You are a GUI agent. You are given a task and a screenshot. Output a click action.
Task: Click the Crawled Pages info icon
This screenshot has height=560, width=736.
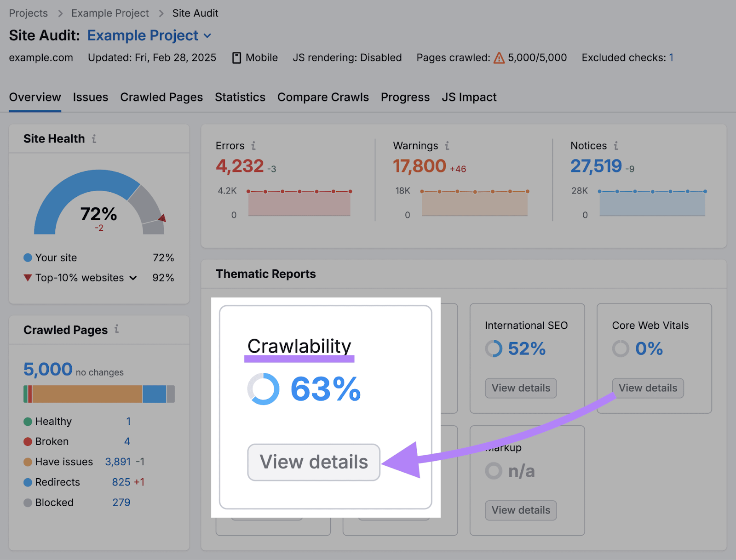(x=117, y=330)
